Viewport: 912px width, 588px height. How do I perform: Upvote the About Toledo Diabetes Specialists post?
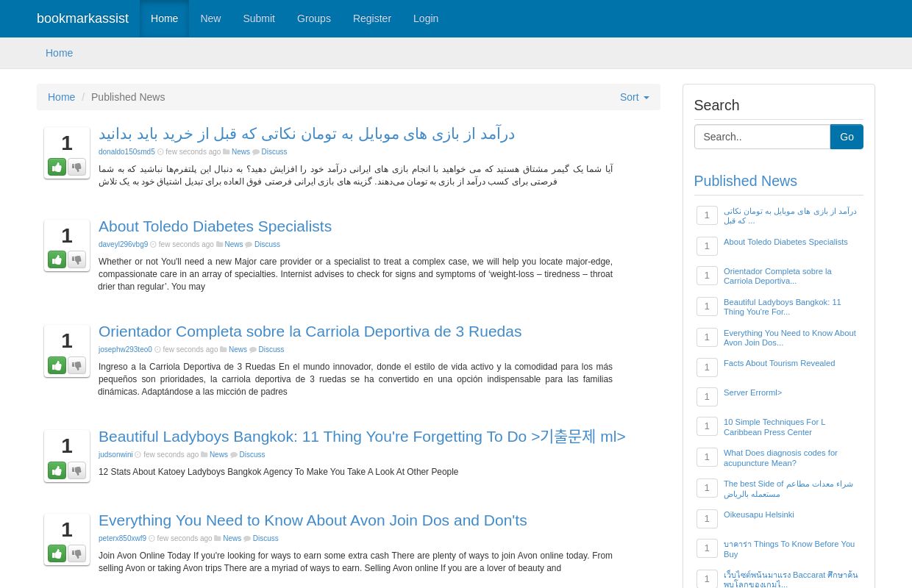[x=57, y=259]
